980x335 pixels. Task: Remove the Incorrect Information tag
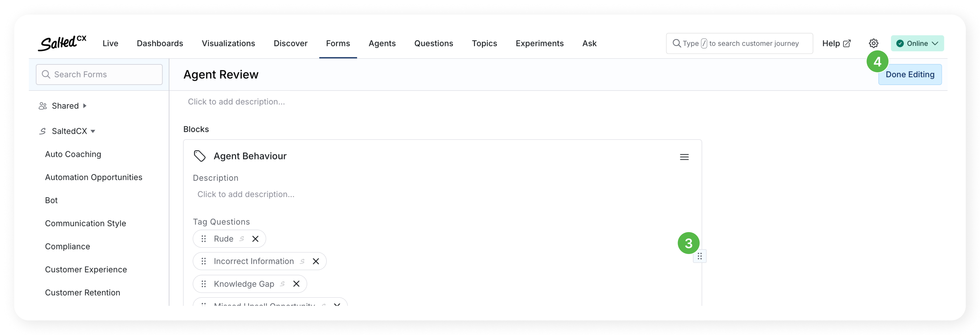[x=316, y=261]
